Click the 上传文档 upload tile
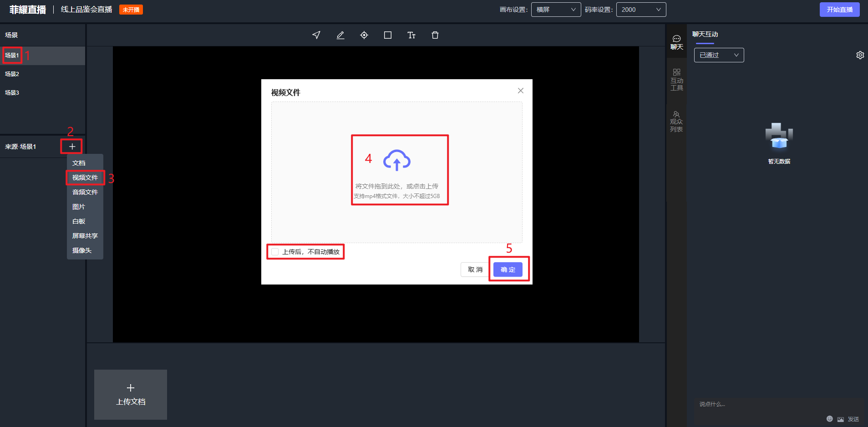 tap(131, 394)
